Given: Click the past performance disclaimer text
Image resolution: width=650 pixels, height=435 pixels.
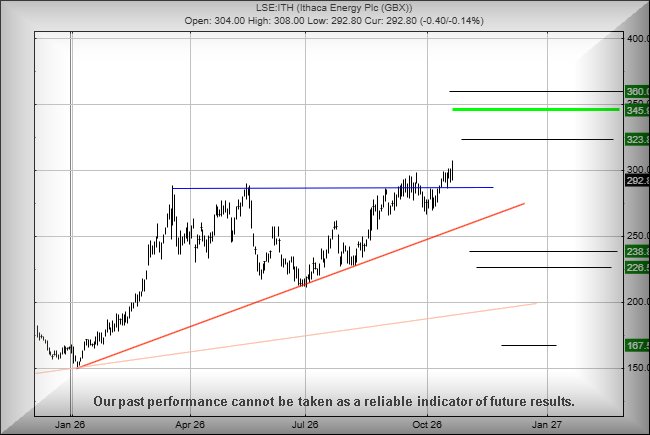Looking at the screenshot, I should (334, 401).
